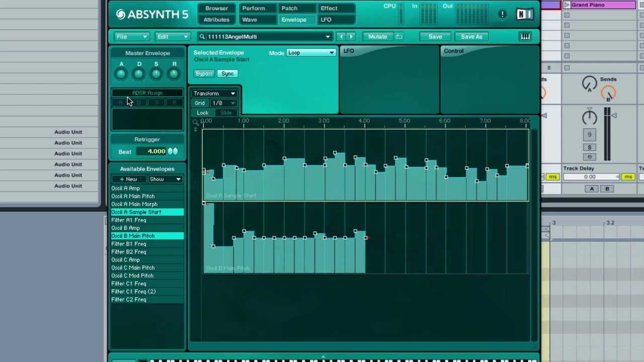This screenshot has width=644, height=362.
Task: Adjust Send A knob in Ableton mixer
Action: [x=589, y=83]
